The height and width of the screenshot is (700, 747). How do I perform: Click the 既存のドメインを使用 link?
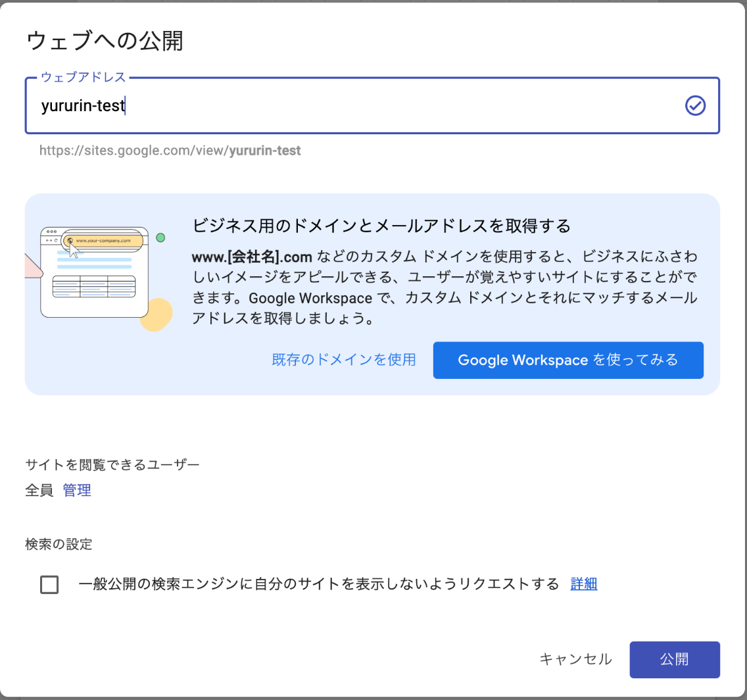343,360
